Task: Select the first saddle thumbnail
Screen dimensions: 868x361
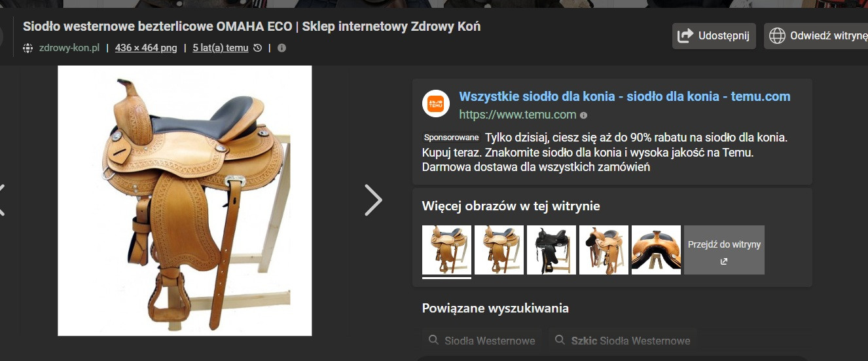Action: (x=446, y=250)
